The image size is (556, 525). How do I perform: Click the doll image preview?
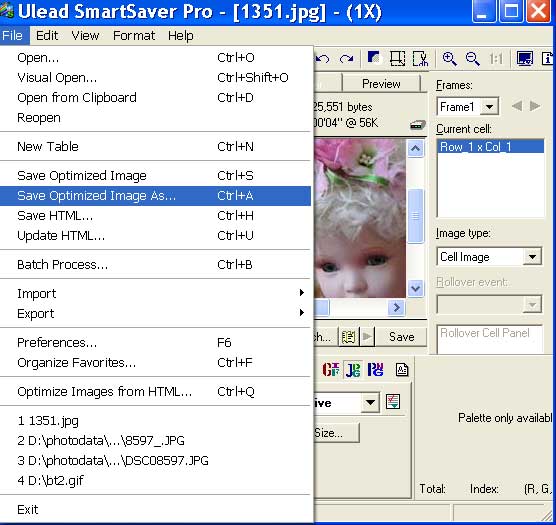360,218
